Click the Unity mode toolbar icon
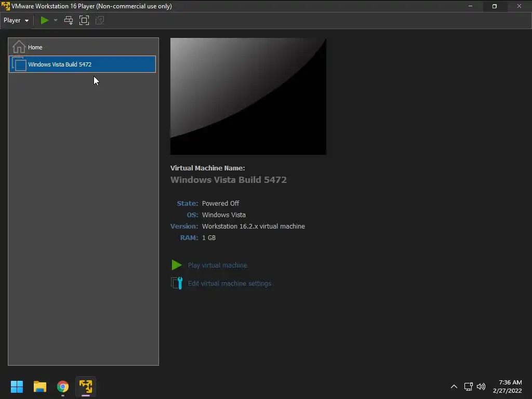The height and width of the screenshot is (399, 532). [100, 20]
